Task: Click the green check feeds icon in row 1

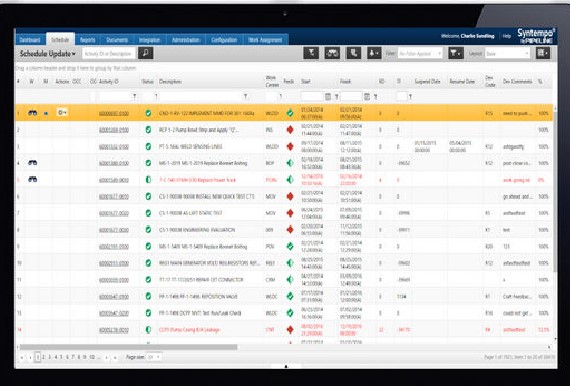Action: click(290, 113)
